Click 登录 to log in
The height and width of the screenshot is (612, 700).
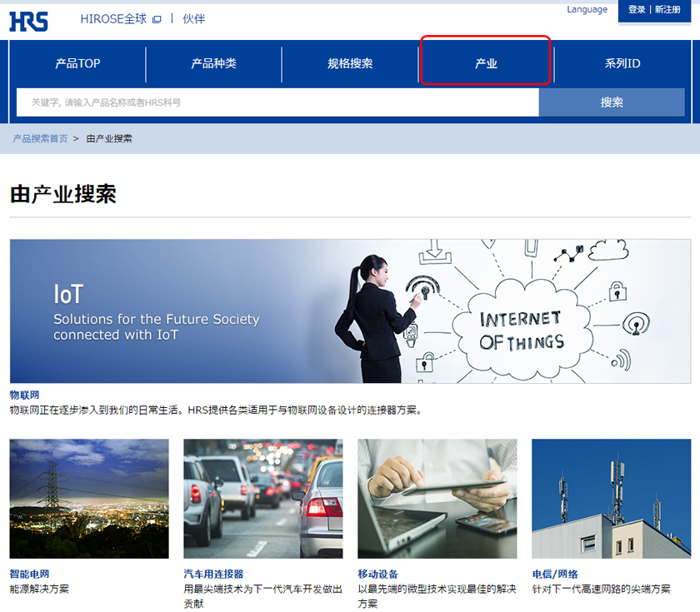[637, 9]
